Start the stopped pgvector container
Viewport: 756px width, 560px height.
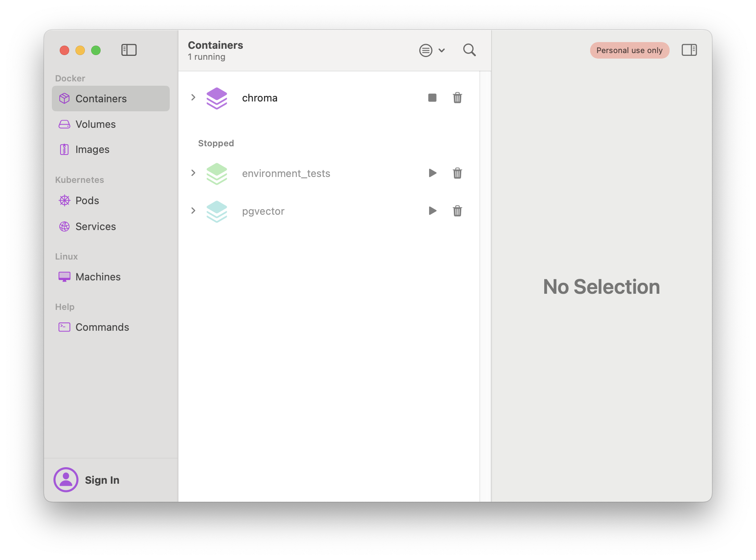pos(432,210)
